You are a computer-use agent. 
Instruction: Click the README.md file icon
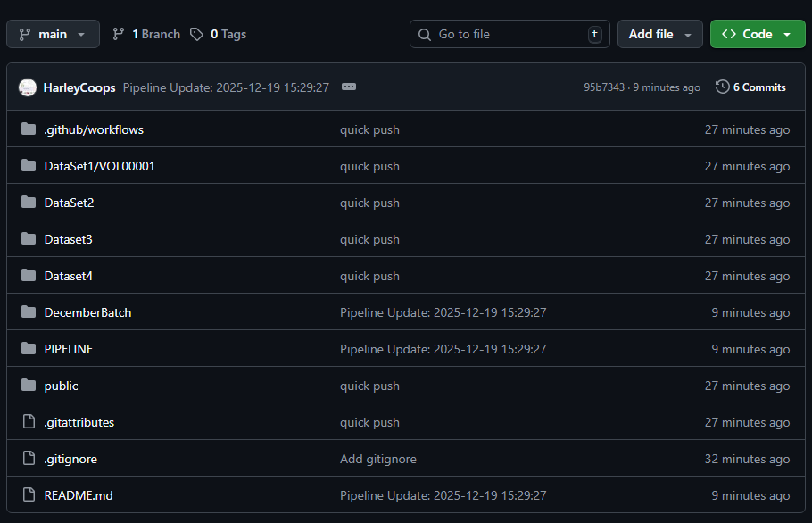[x=29, y=495]
